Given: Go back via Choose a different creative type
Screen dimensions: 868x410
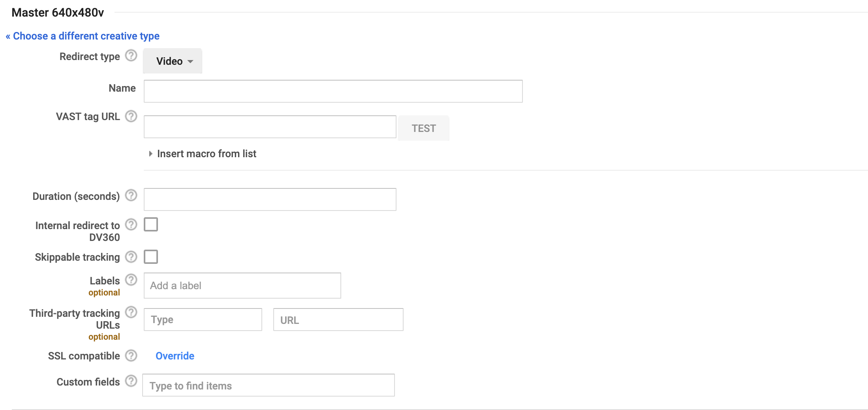Looking at the screenshot, I should point(83,36).
